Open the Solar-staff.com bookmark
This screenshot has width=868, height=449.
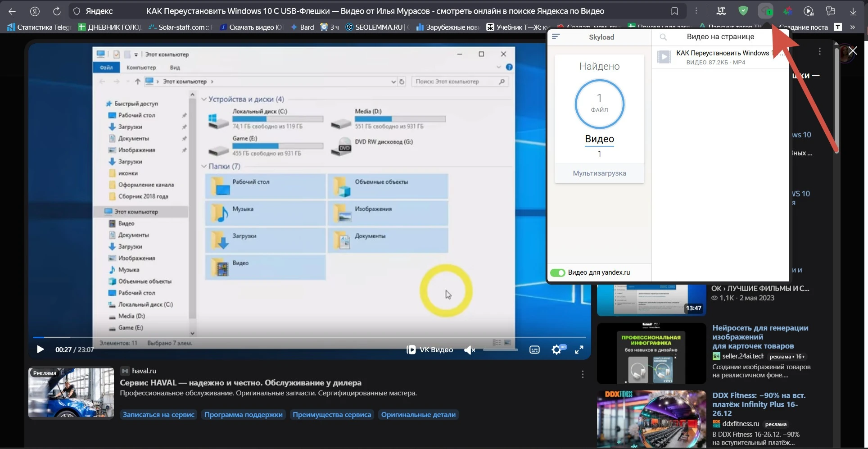click(x=181, y=27)
